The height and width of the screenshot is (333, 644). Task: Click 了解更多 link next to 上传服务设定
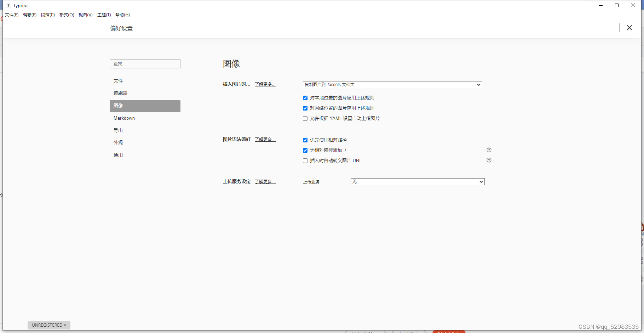point(265,182)
